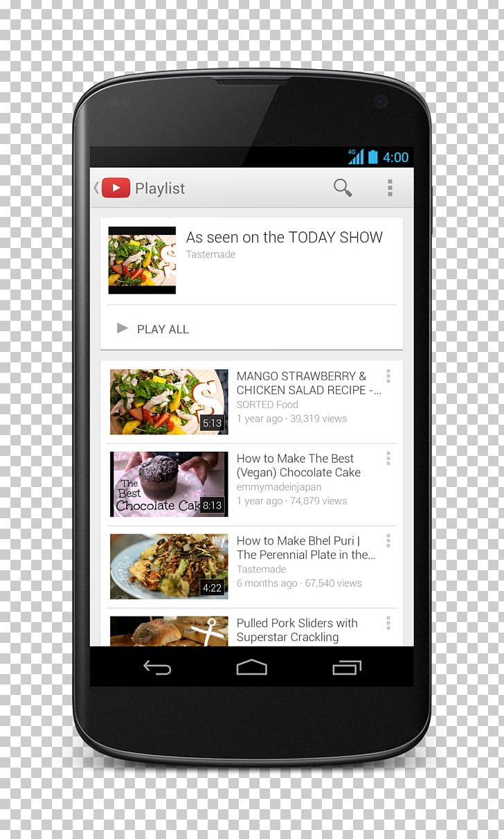This screenshot has width=504, height=839.
Task: Select SORTED Food channel name
Action: click(267, 405)
